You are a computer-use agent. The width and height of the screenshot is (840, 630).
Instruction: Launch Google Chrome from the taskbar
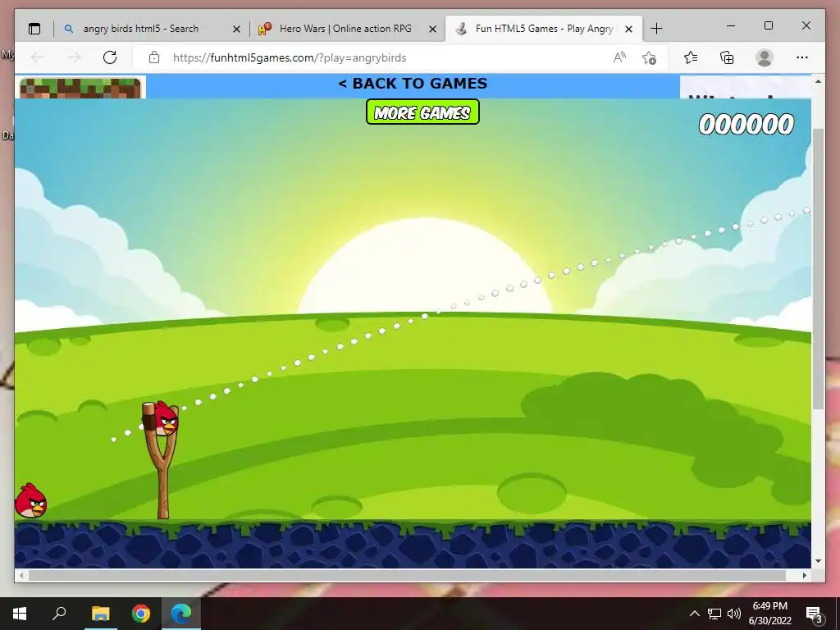coord(141,614)
